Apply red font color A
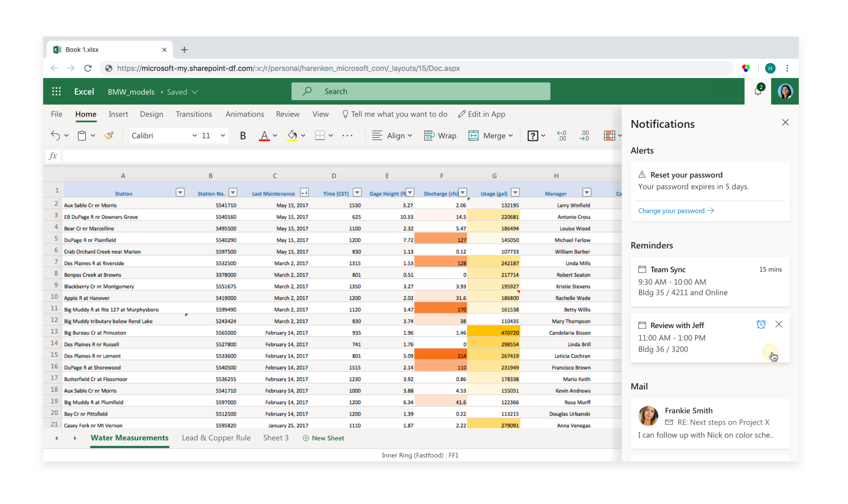The width and height of the screenshot is (848, 504). tap(264, 136)
